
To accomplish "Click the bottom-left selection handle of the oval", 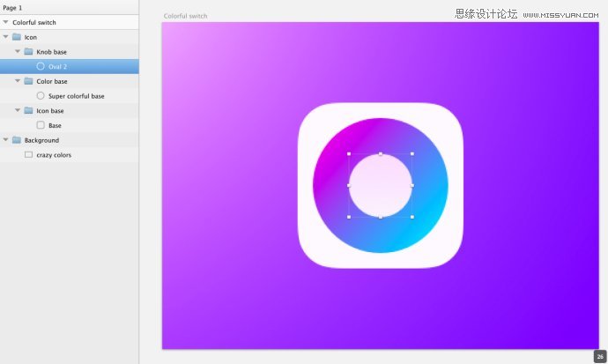I will [x=349, y=217].
